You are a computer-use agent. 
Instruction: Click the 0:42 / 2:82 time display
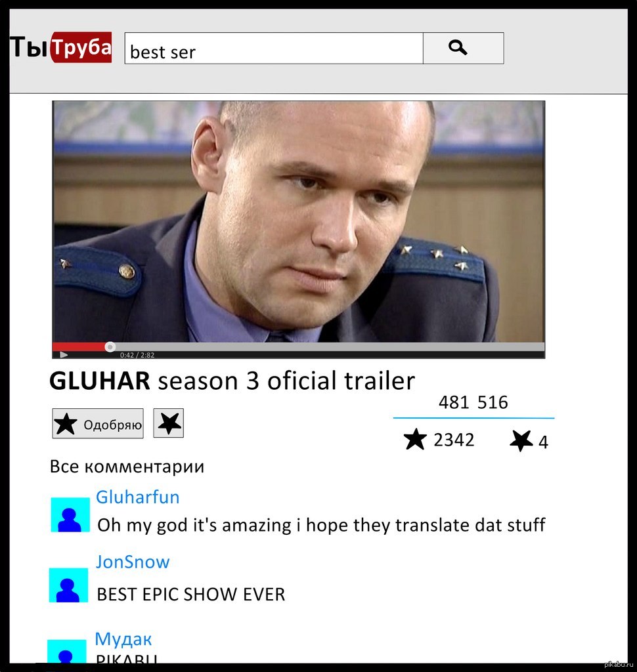(x=137, y=355)
